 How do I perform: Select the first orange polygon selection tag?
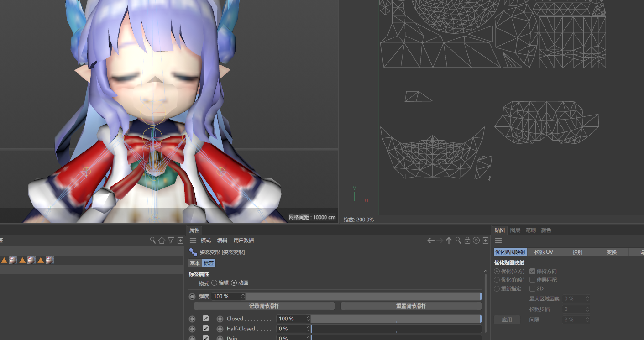point(4,260)
